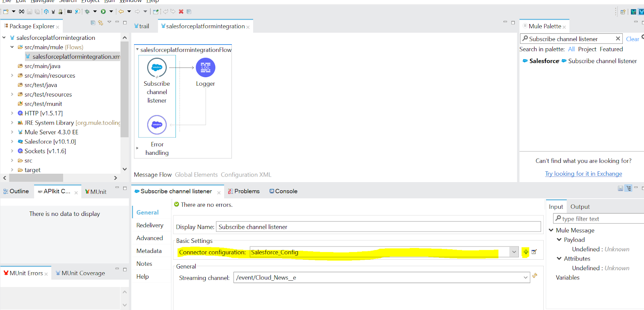Select the lower Salesforce connector icon in flow
Image resolution: width=644 pixels, height=310 pixels.
pyautogui.click(x=157, y=125)
